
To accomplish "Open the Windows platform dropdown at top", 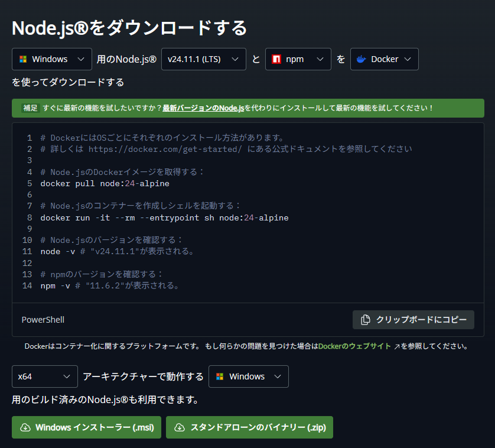I will tap(52, 59).
